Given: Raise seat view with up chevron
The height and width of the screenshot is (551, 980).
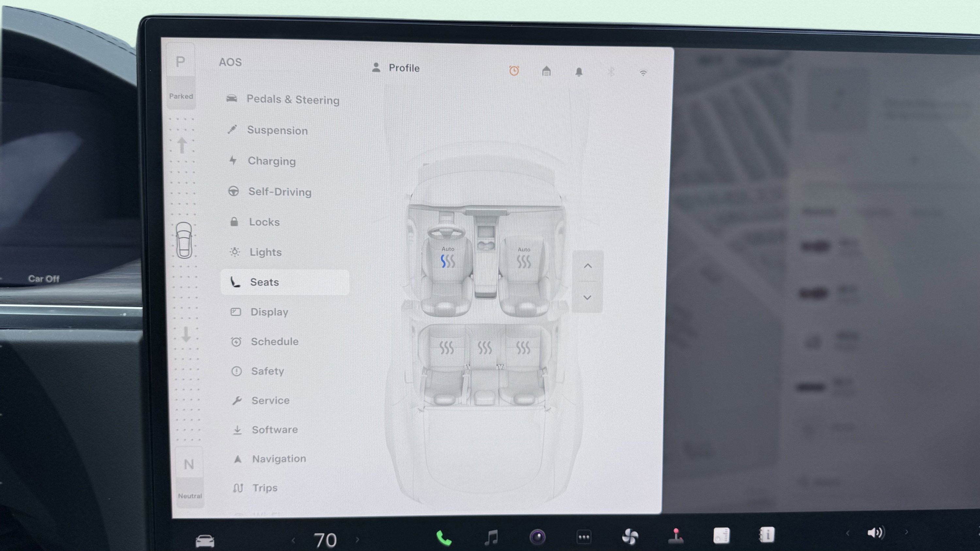Looking at the screenshot, I should [x=587, y=266].
